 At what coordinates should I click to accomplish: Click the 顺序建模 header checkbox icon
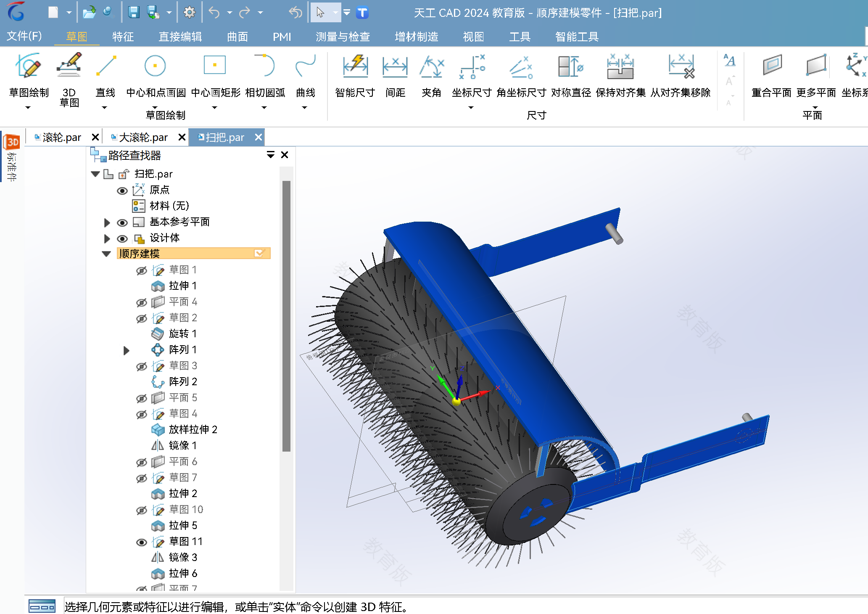point(259,253)
